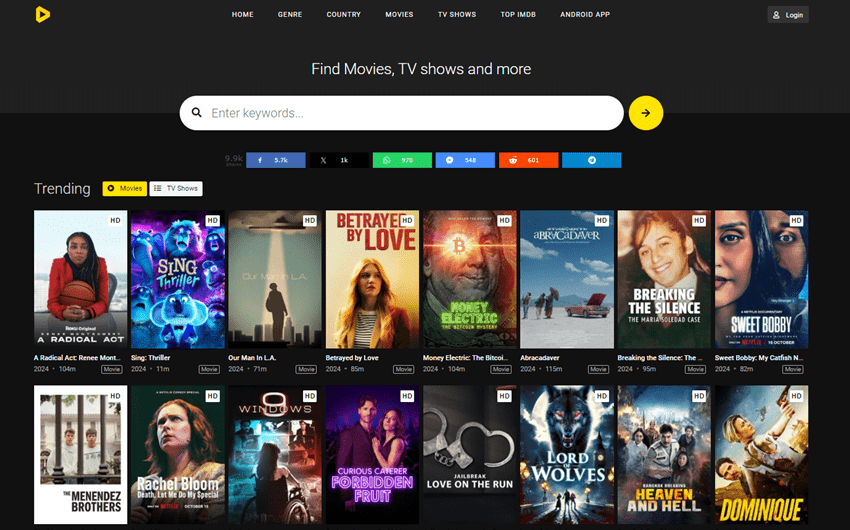Open A Radical Act poster thumbnail
The width and height of the screenshot is (850, 530).
[x=80, y=279]
